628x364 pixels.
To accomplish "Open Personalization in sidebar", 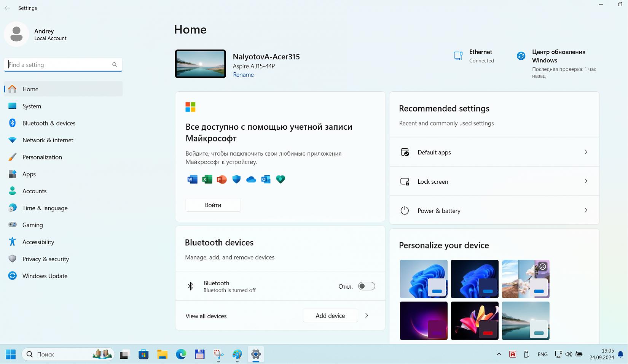I will (63, 157).
